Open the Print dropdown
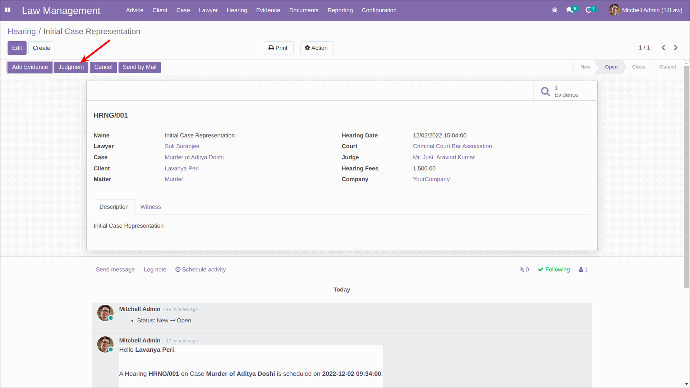690x388 pixels. 279,48
